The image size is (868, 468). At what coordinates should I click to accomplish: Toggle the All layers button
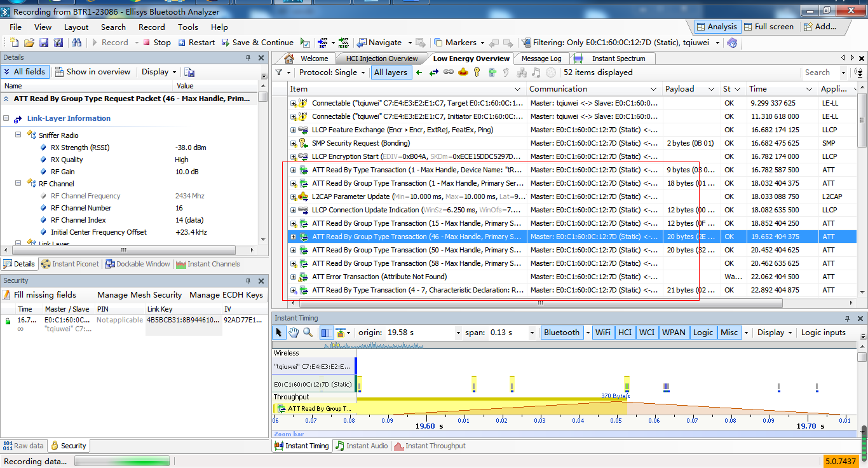coord(390,72)
